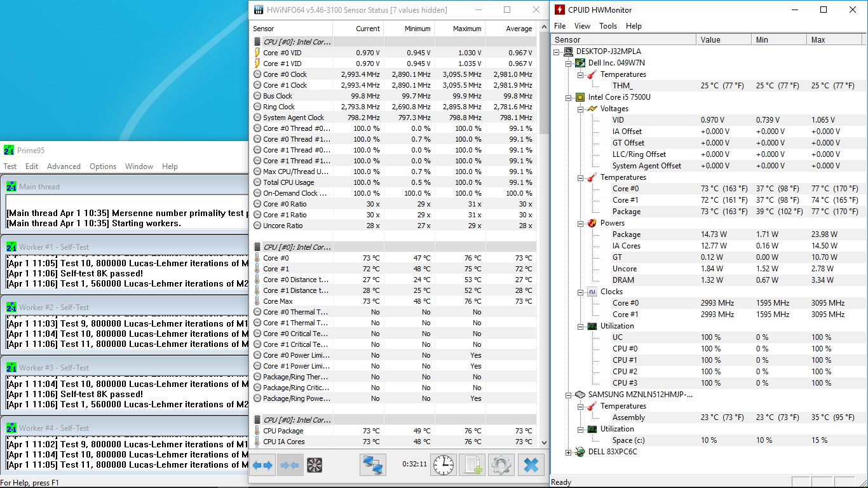
Task: Click Intel Core i5 7500U chip icon
Action: coord(580,97)
